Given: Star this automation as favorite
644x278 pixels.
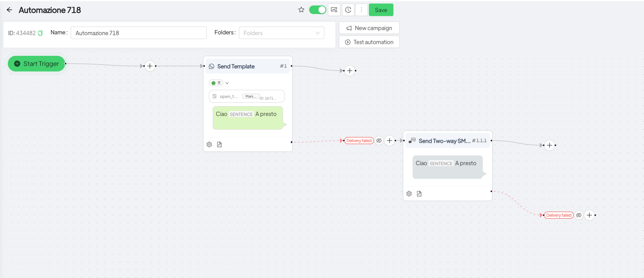Looking at the screenshot, I should pos(301,10).
